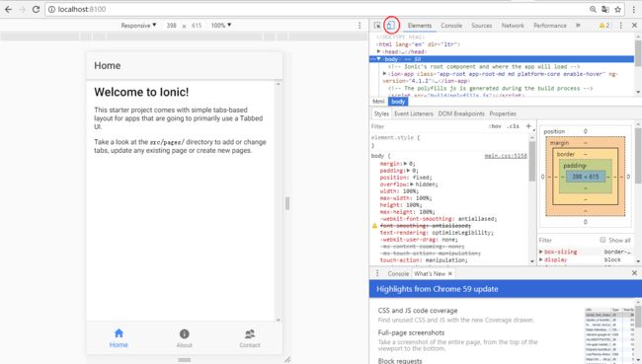This screenshot has height=364, width=642.
Task: Open device toolbar more options menu
Action: (x=360, y=26)
